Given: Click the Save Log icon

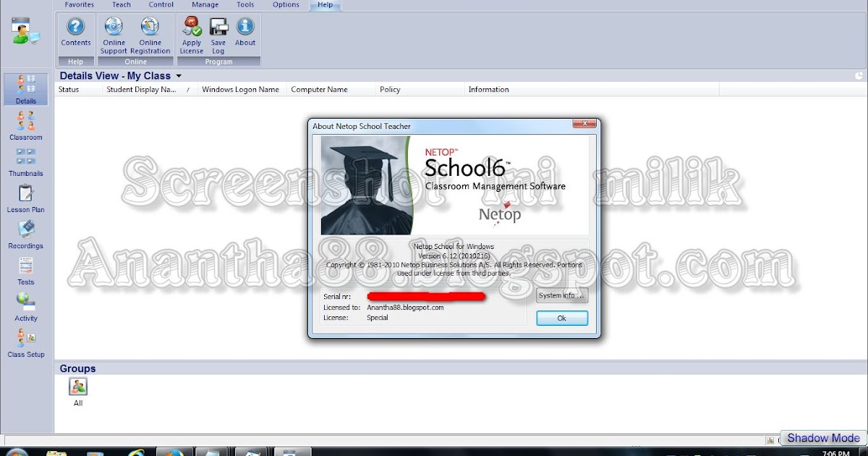Looking at the screenshot, I should coord(218,36).
